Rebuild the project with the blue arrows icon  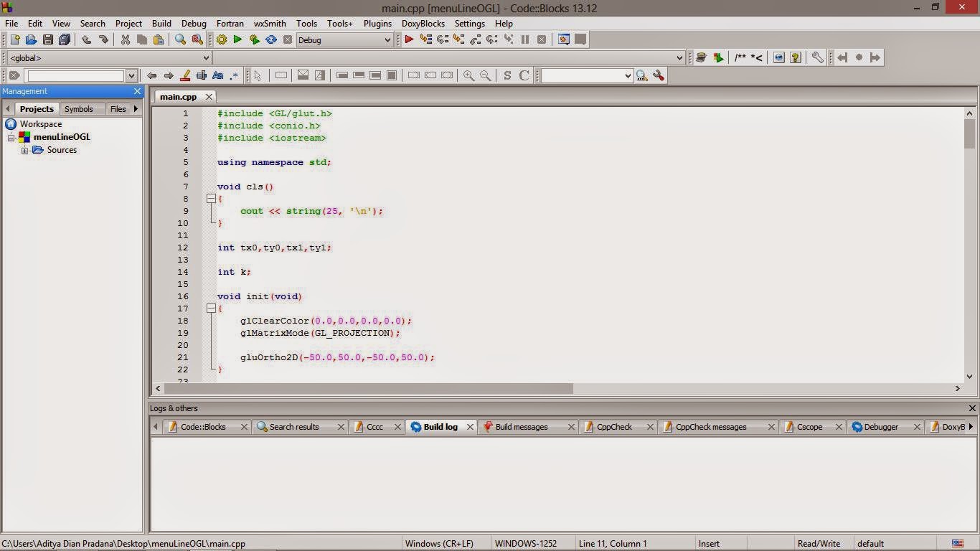[x=271, y=40]
